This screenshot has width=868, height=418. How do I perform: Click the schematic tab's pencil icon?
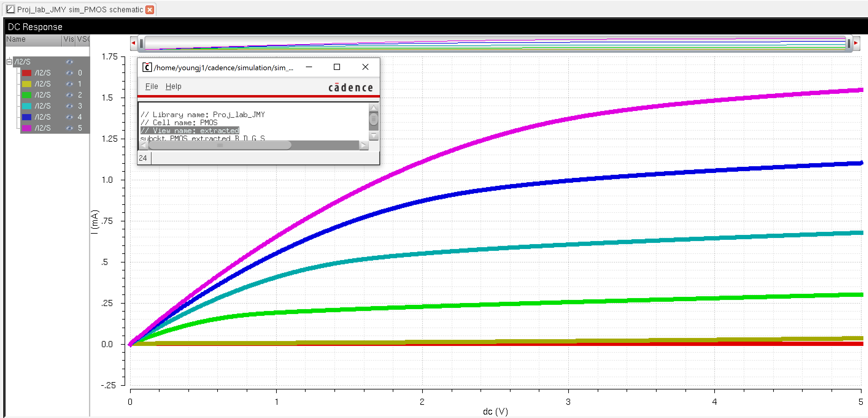click(10, 10)
